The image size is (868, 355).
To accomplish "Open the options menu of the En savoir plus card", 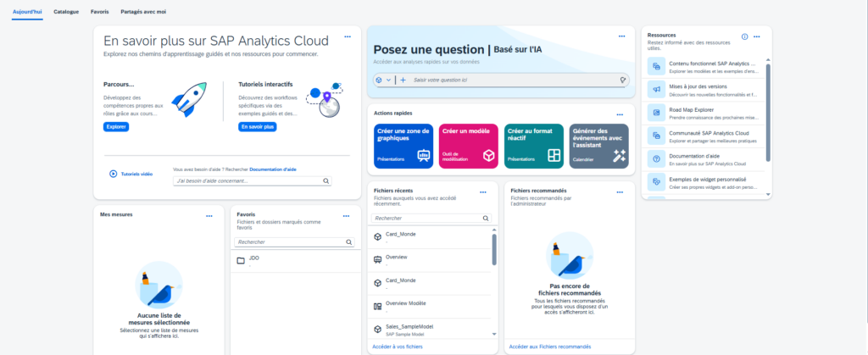I will click(x=348, y=36).
